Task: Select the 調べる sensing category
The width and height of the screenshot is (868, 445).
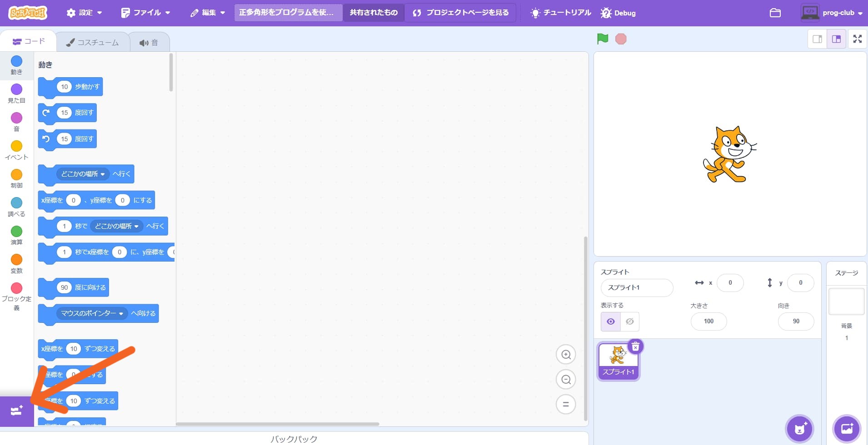Action: (x=16, y=207)
